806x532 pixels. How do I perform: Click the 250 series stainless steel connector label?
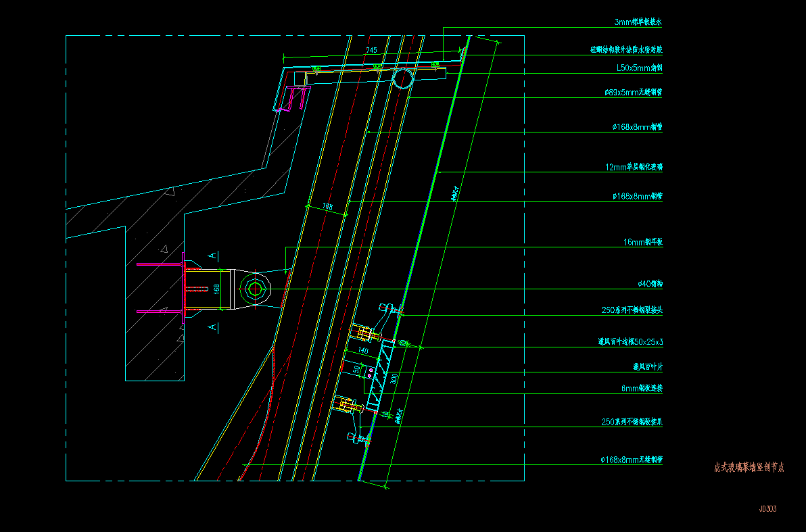pos(632,310)
